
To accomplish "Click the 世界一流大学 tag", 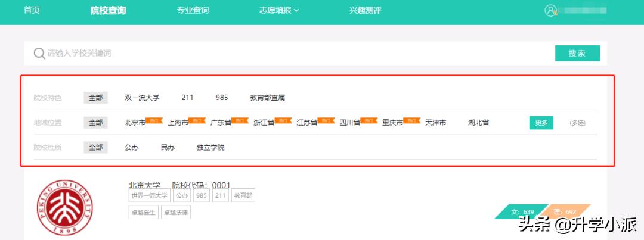I will [x=150, y=196].
